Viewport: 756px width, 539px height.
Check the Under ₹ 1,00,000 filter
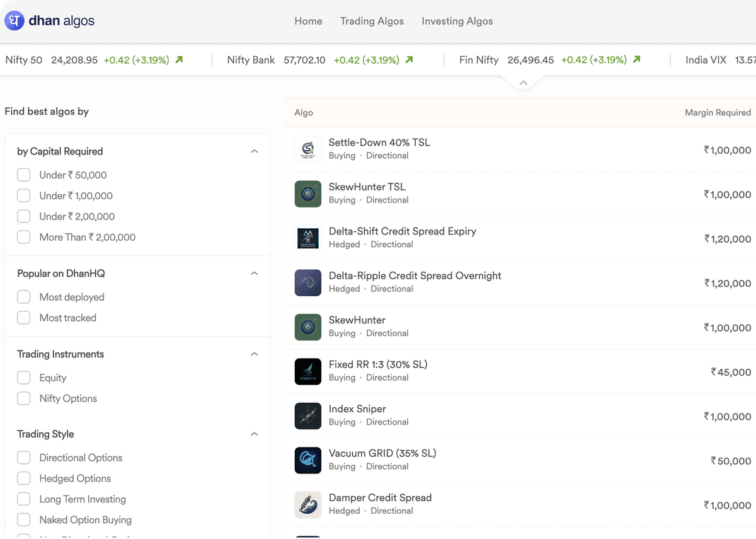coord(24,196)
